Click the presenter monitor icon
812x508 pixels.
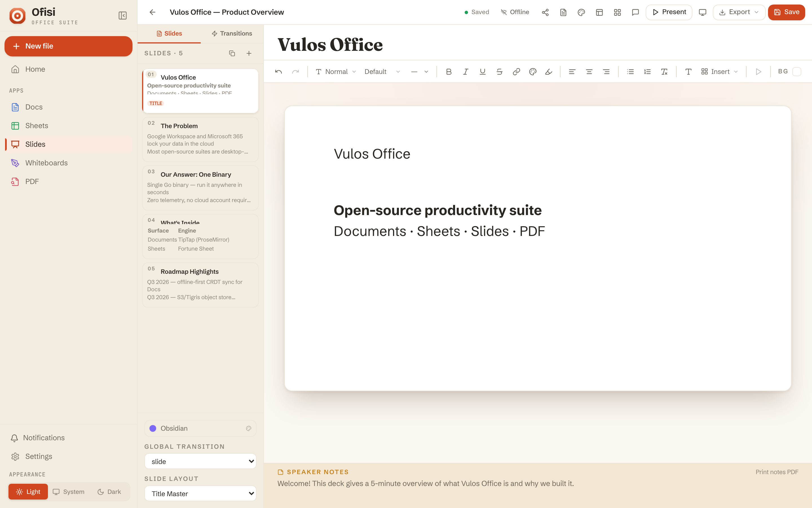tap(703, 12)
